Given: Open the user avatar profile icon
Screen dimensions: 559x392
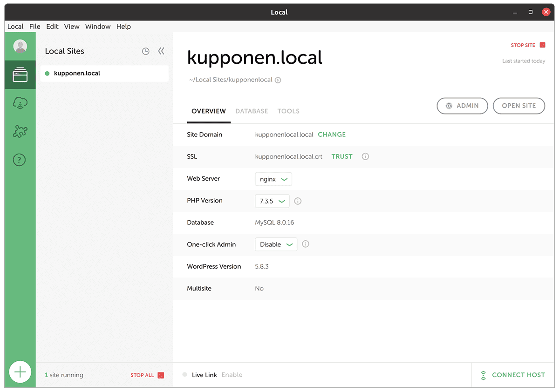Looking at the screenshot, I should click(20, 46).
